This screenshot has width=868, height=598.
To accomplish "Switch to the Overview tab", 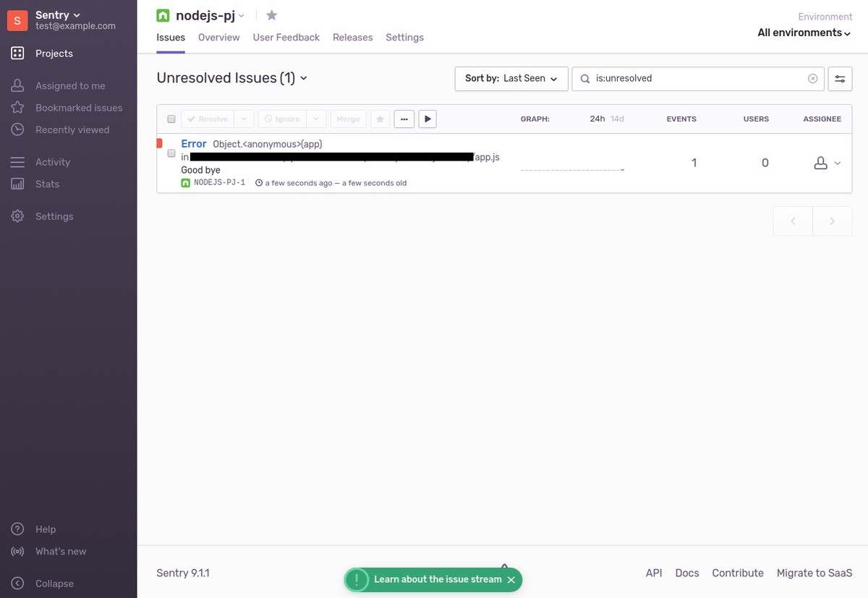I will coord(219,38).
